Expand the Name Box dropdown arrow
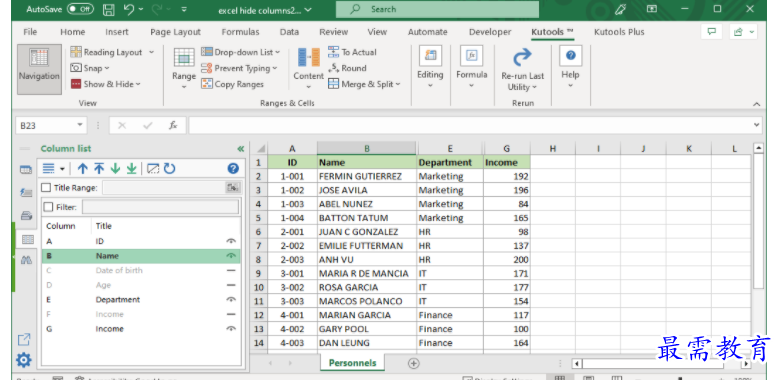Viewport: 779px width, 380px height. 79,125
